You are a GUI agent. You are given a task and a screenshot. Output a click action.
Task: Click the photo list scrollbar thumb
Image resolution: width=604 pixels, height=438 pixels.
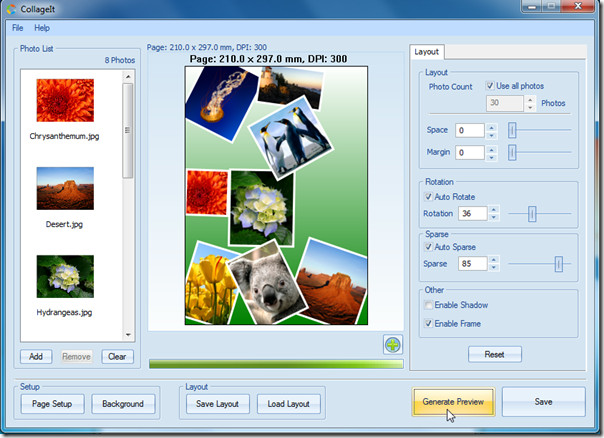[x=128, y=131]
